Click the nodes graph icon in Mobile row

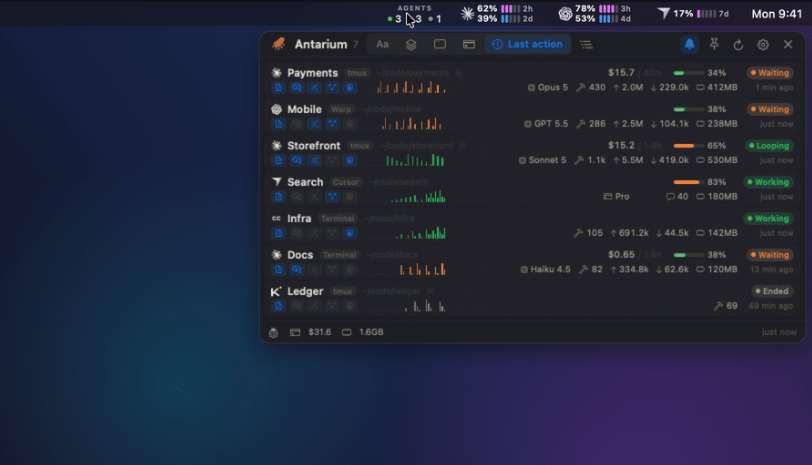tap(332, 124)
